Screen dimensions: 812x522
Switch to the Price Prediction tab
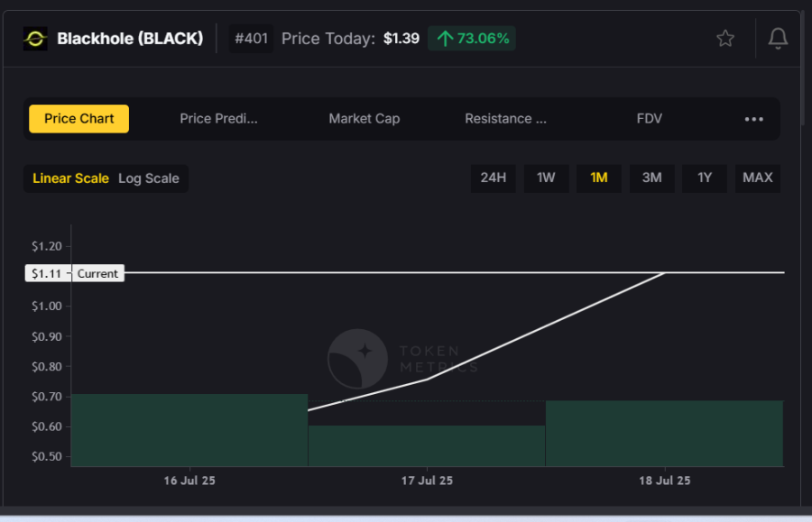219,119
